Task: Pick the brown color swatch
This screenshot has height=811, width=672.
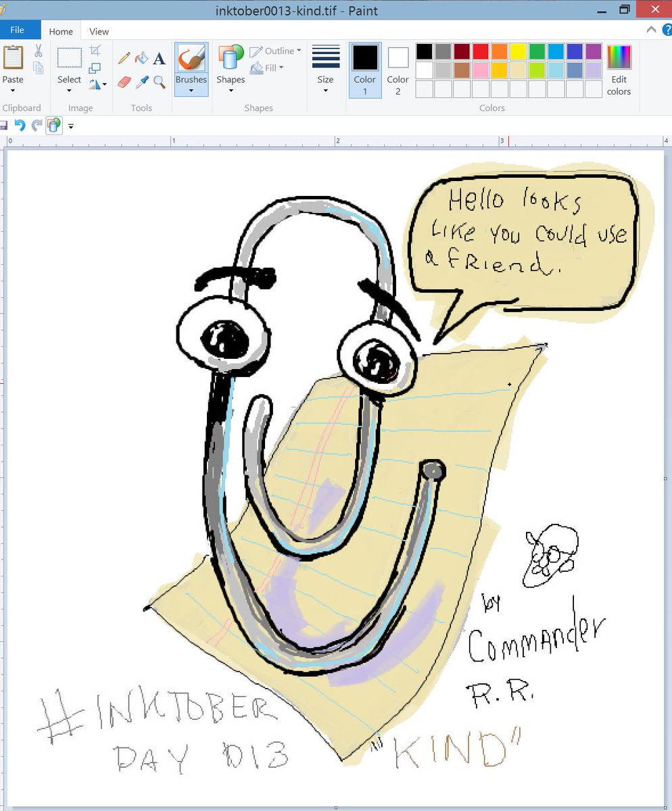Action: click(462, 70)
